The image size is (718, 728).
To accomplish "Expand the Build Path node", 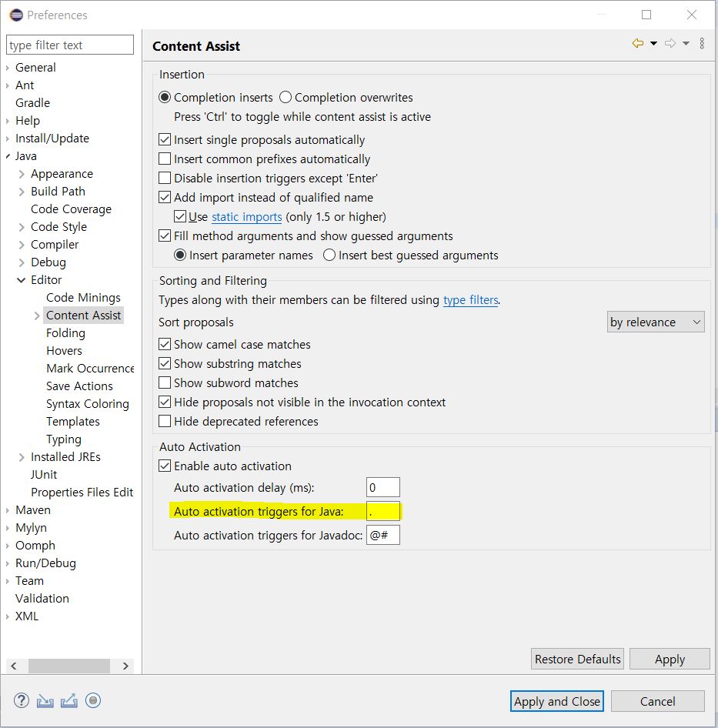I will coord(22,192).
